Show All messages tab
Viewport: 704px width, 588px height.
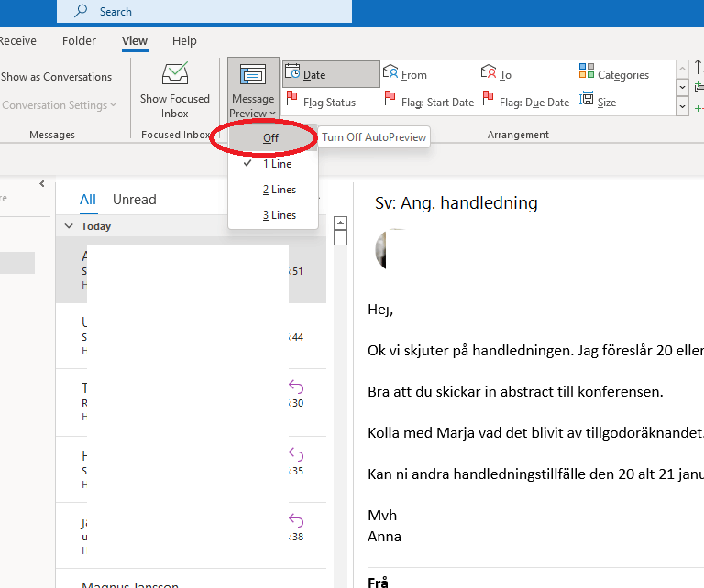tap(88, 199)
